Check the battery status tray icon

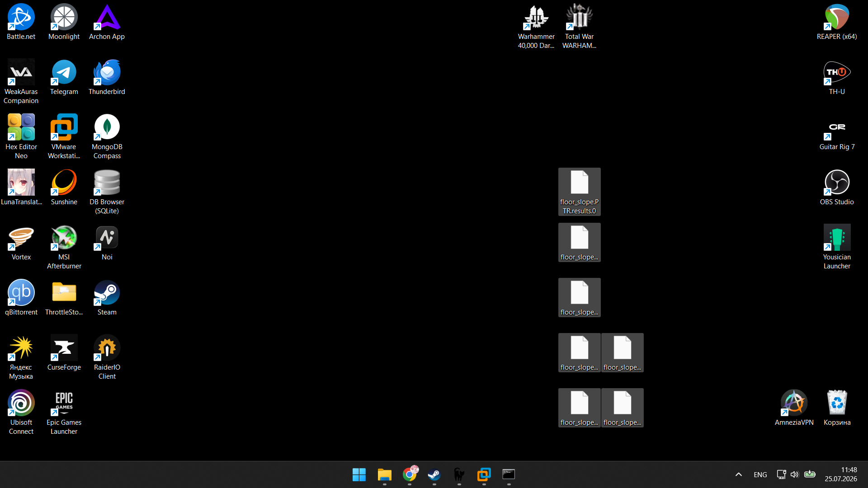point(810,474)
